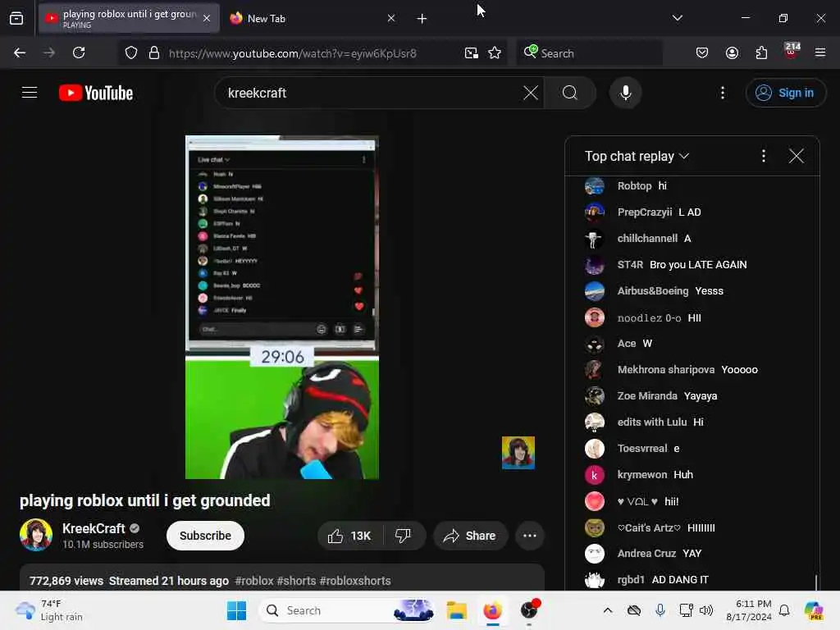This screenshot has height=630, width=840.
Task: Click the Windows taskbar Search box
Action: 347,610
